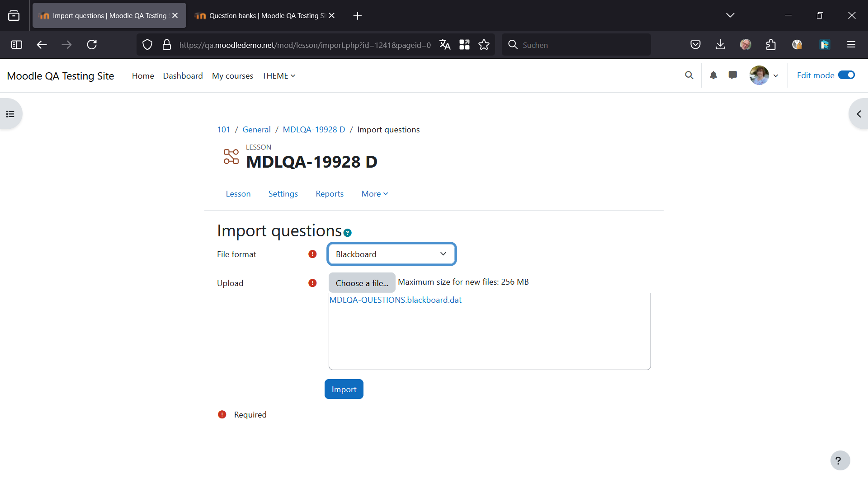Select the Import questions browser tab
This screenshot has width=868, height=488.
pos(109,16)
